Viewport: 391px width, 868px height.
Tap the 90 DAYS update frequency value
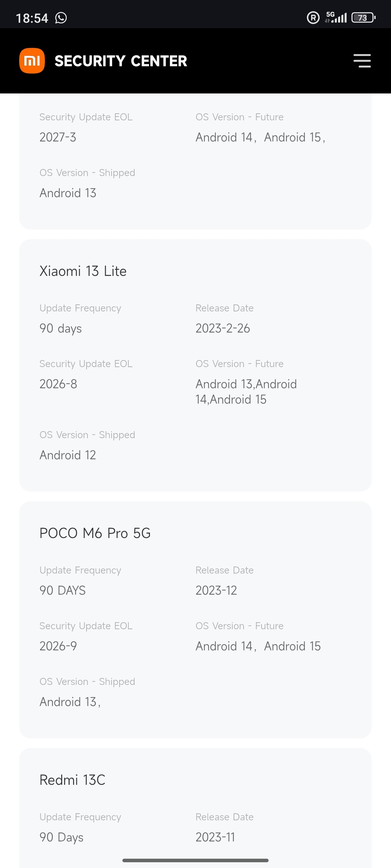coord(62,591)
